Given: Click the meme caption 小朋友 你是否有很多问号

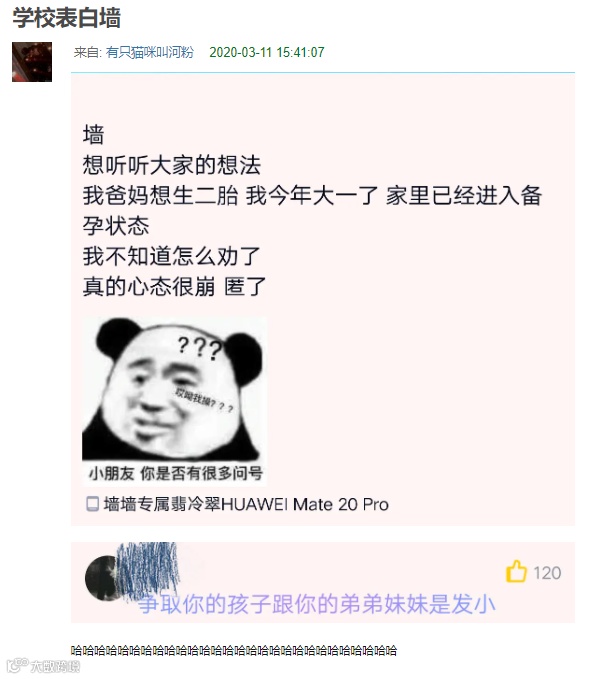Looking at the screenshot, I should point(175,473).
